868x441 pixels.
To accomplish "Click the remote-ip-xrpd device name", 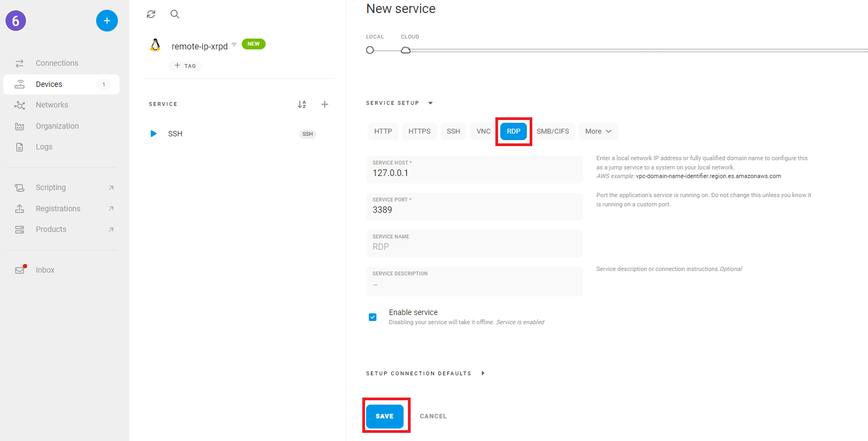I will point(200,46).
